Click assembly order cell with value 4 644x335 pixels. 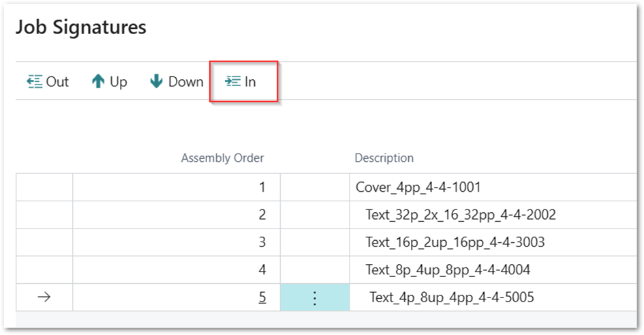point(262,270)
